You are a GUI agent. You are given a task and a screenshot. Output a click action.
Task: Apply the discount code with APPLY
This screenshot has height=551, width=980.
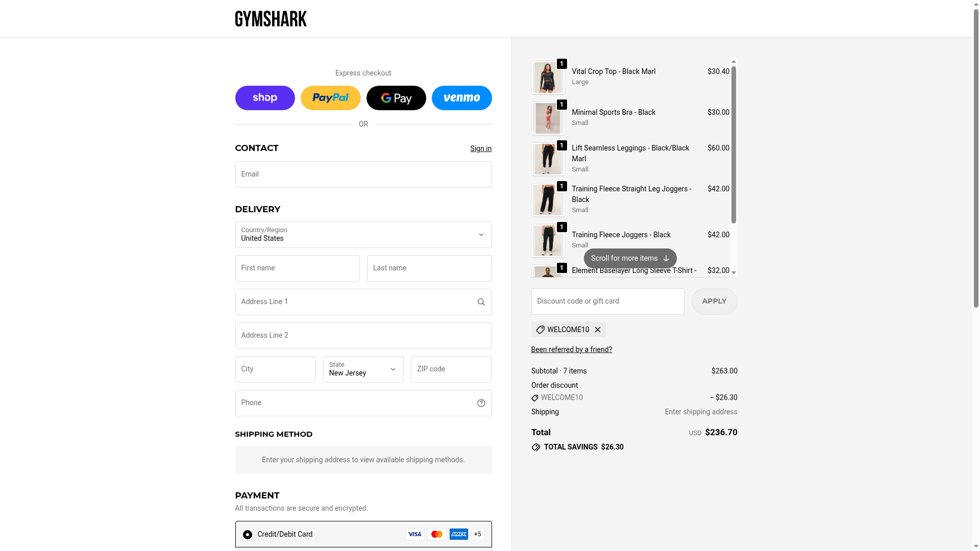(714, 302)
